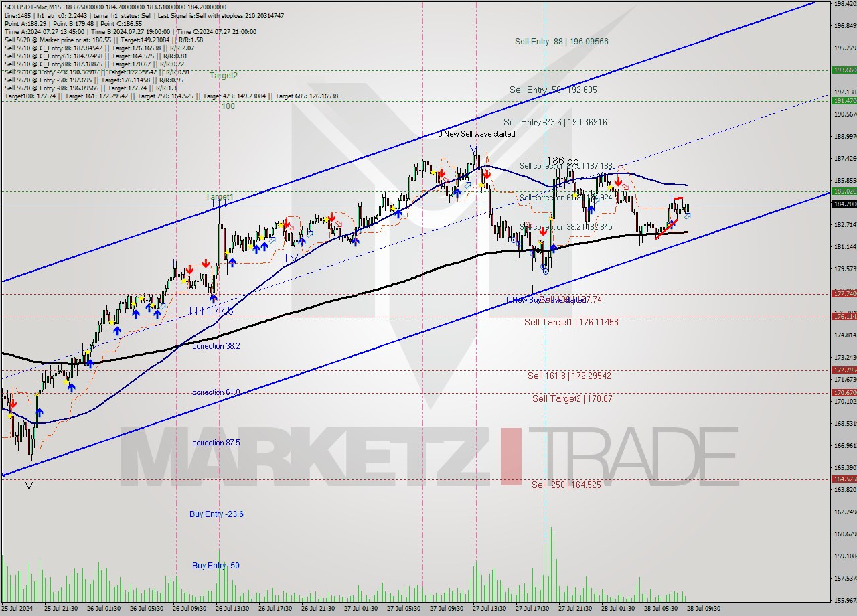Click the '27 Jul 09:30' time axis label

tap(446, 609)
